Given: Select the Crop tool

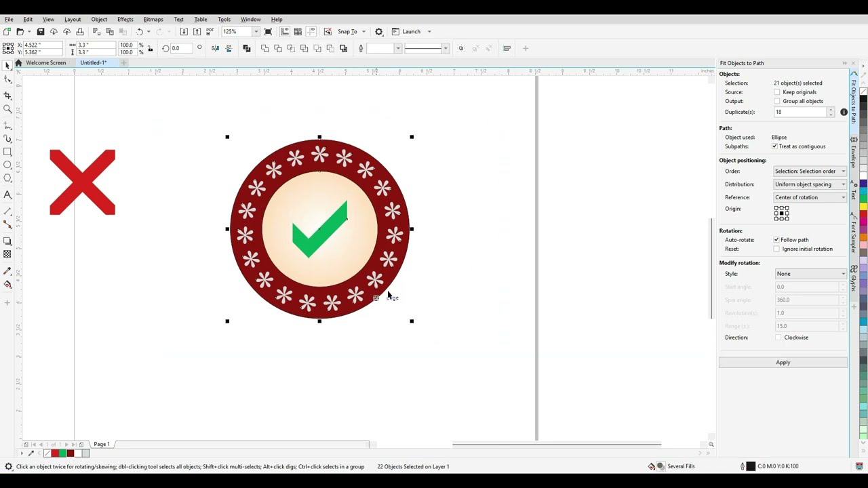Looking at the screenshot, I should (7, 96).
